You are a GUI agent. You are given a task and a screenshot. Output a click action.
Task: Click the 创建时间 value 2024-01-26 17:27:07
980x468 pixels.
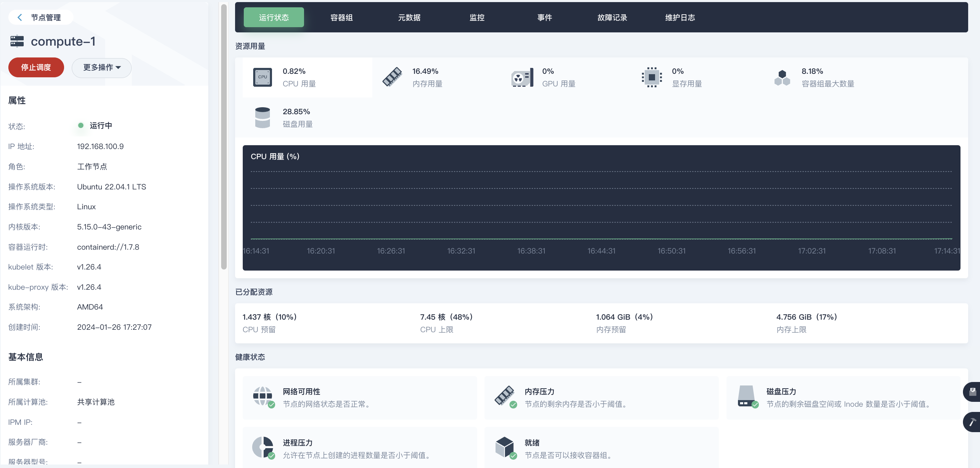(x=114, y=327)
